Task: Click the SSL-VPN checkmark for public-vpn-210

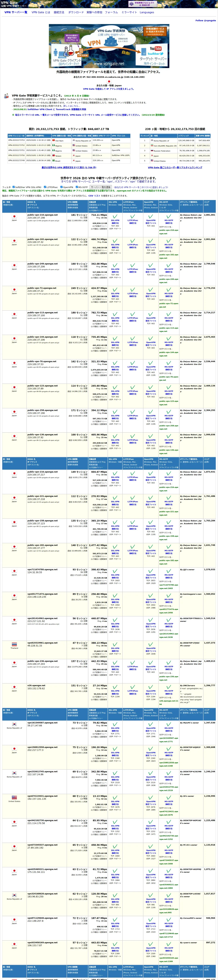Action: point(115,216)
